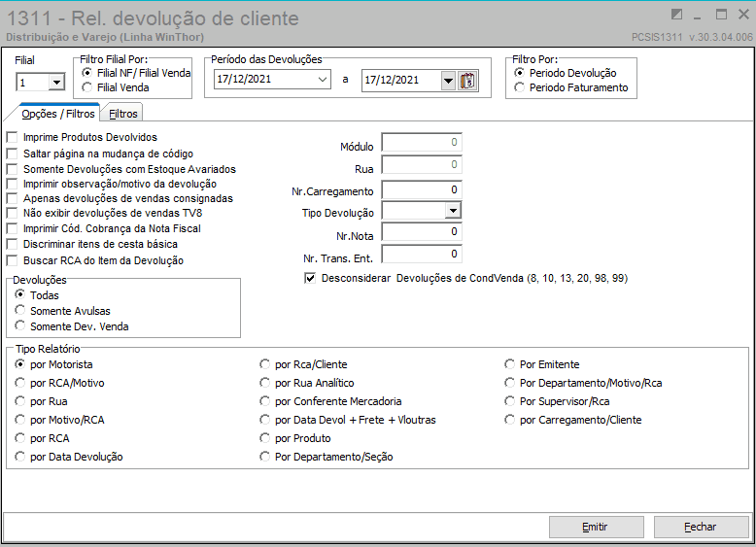Switch to Opções / Filtros tab
The image size is (756, 547).
tap(58, 114)
